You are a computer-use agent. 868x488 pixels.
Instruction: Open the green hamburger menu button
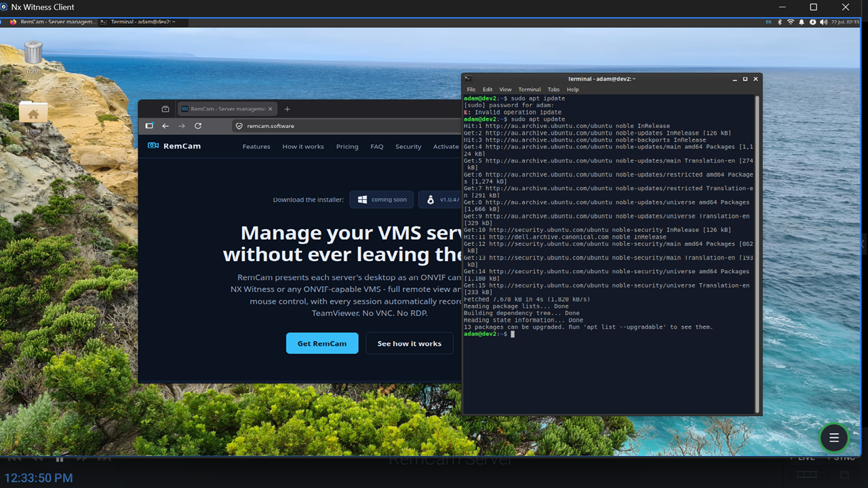point(834,438)
